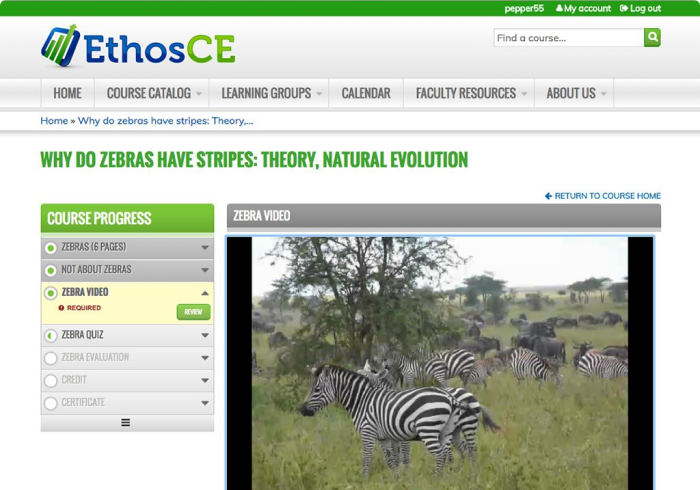
Task: Click the Home breadcrumb link
Action: coord(54,120)
